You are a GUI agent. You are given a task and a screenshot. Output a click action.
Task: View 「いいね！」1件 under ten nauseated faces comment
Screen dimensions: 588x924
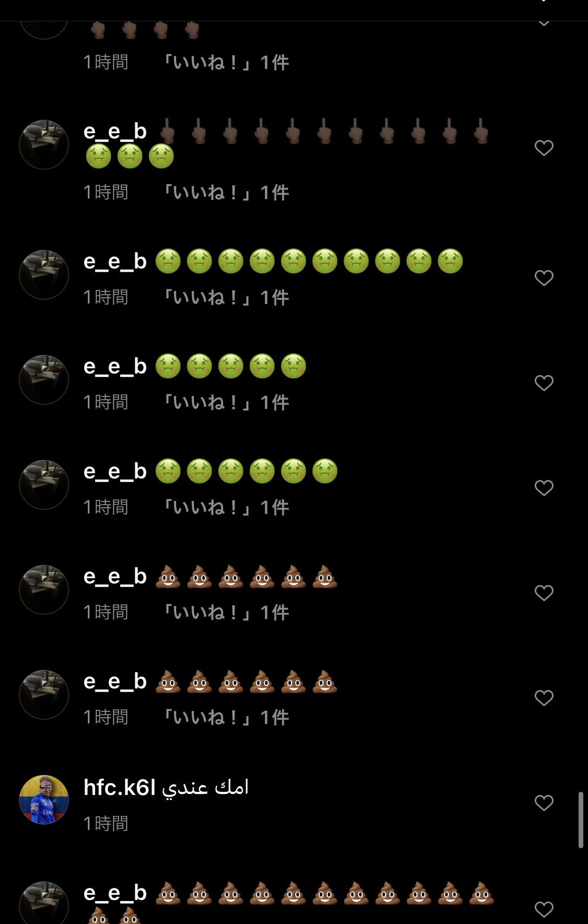226,298
